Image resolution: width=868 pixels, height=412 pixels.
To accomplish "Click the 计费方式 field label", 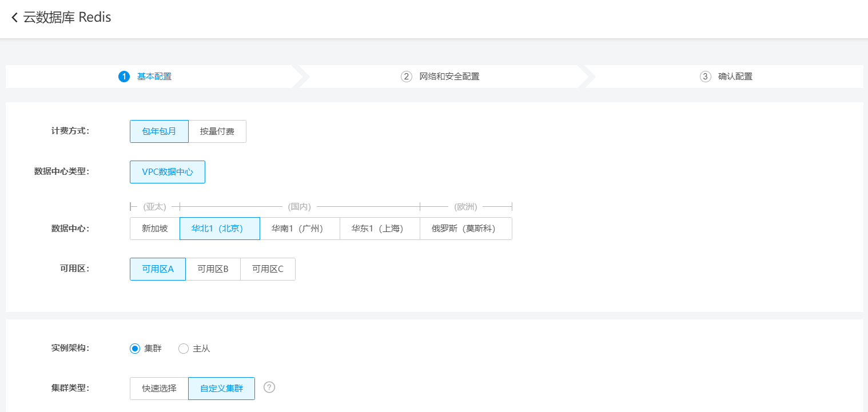I will 70,131.
